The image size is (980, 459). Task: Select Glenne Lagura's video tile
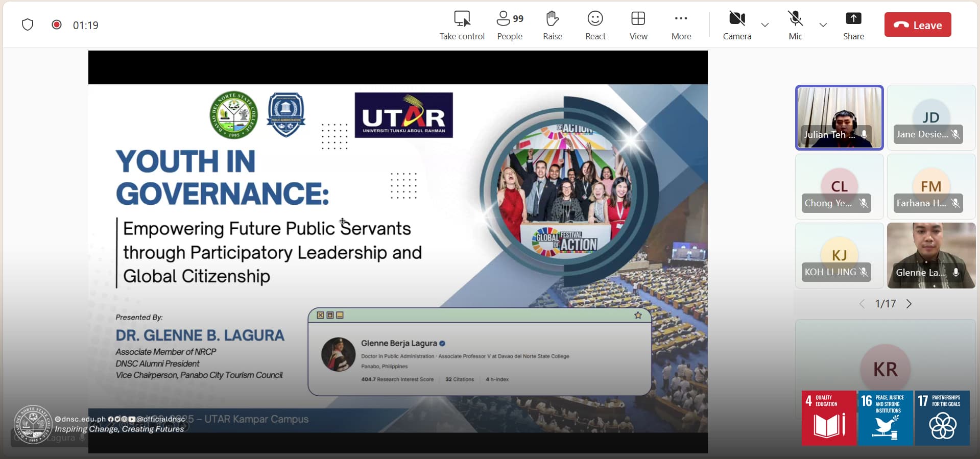pyautogui.click(x=930, y=255)
